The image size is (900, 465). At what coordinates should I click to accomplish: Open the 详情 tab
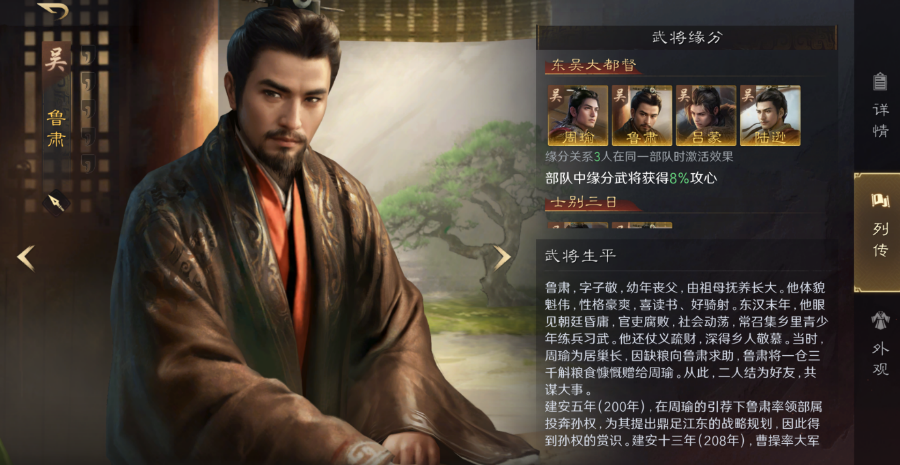point(879,104)
